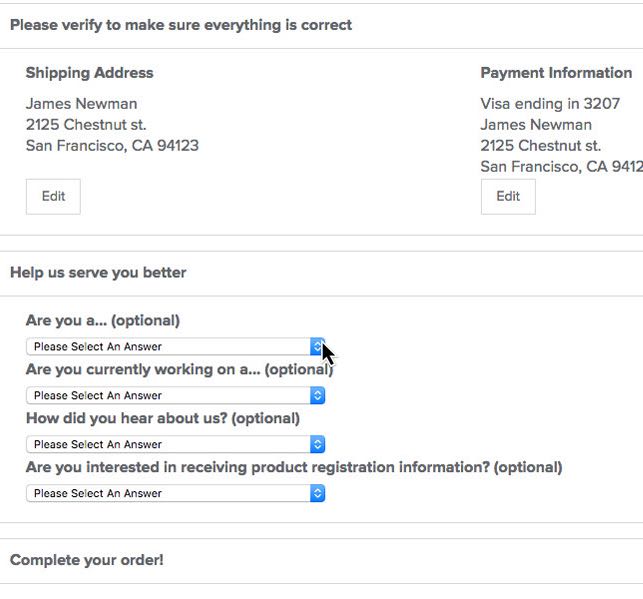Click the "Help us serve you better" header
The height and width of the screenshot is (599, 643).
[x=98, y=272]
